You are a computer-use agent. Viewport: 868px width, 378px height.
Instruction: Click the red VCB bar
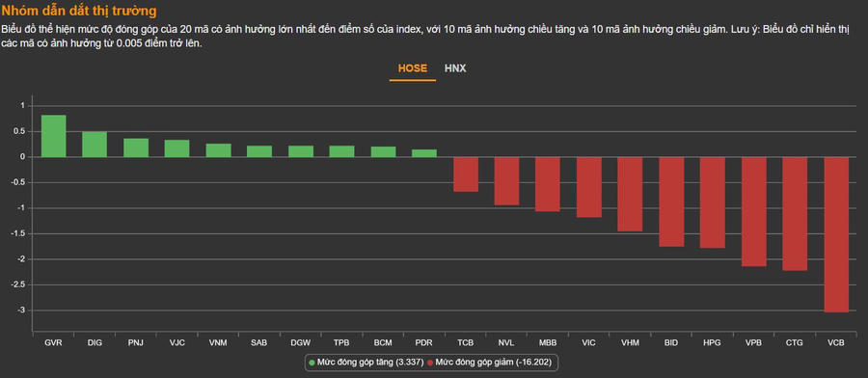pyautogui.click(x=836, y=234)
